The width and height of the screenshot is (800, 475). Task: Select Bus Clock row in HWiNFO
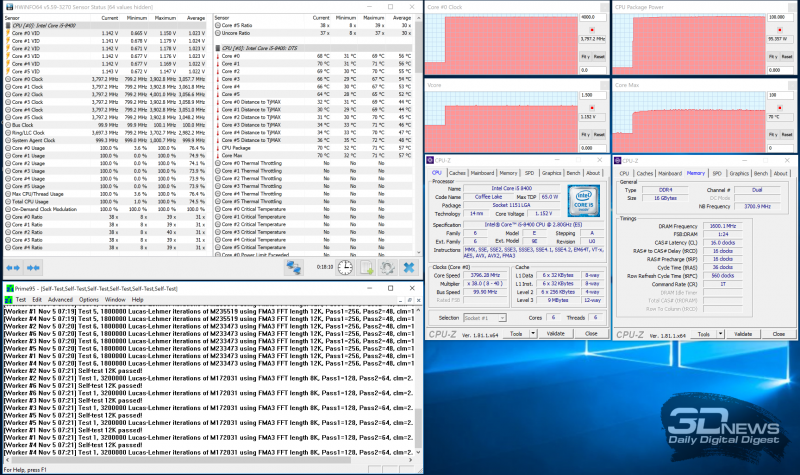coord(106,125)
